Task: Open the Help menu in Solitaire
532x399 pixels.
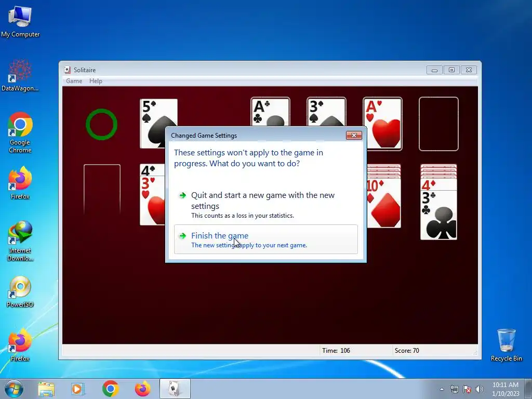Action: [96, 81]
